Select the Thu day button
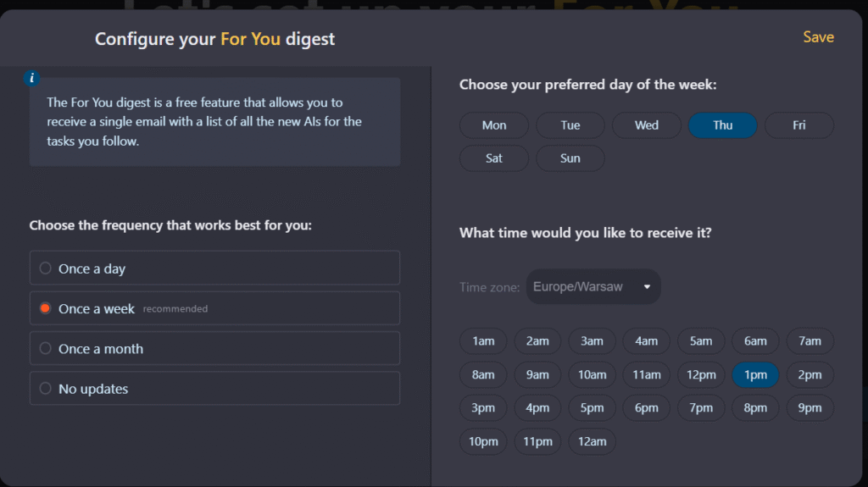Screen dimensions: 868x487 pyautogui.click(x=722, y=125)
